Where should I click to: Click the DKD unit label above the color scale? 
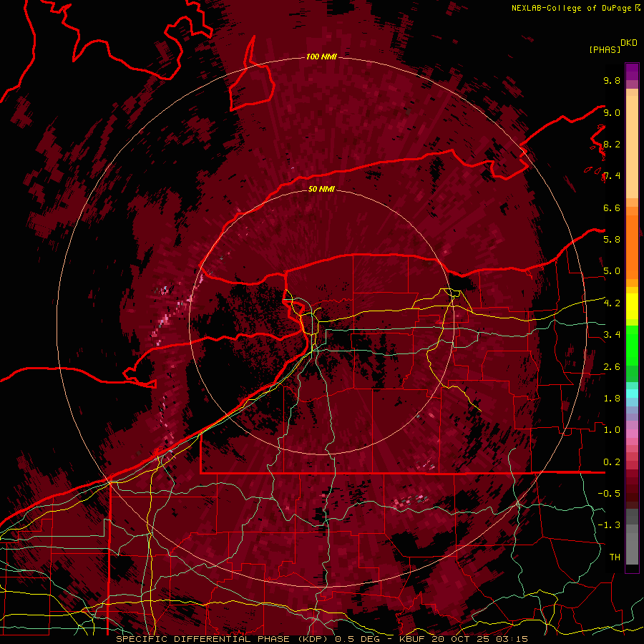pos(629,43)
